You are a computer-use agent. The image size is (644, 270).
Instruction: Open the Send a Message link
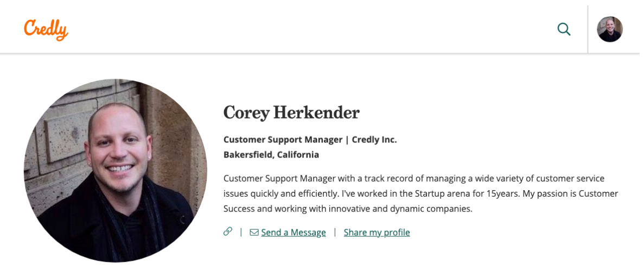click(x=294, y=233)
